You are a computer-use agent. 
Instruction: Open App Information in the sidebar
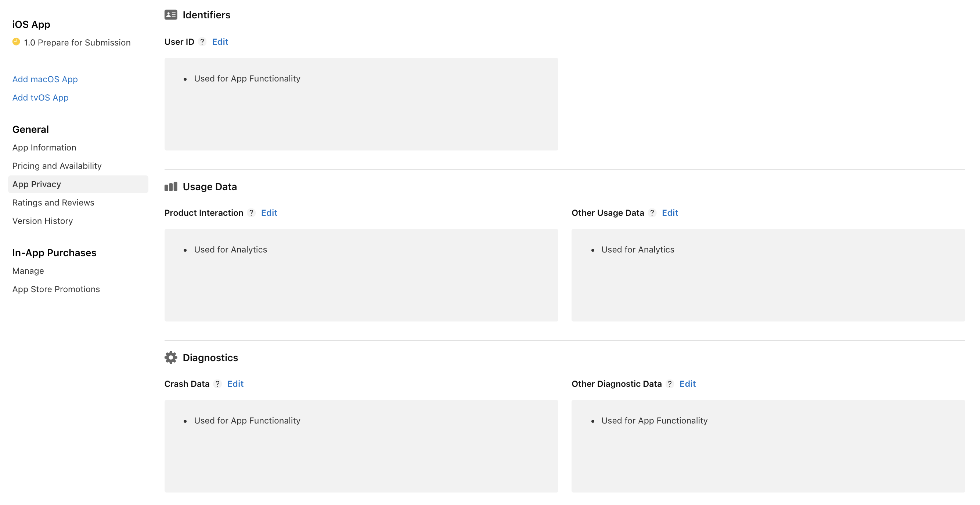click(x=44, y=148)
